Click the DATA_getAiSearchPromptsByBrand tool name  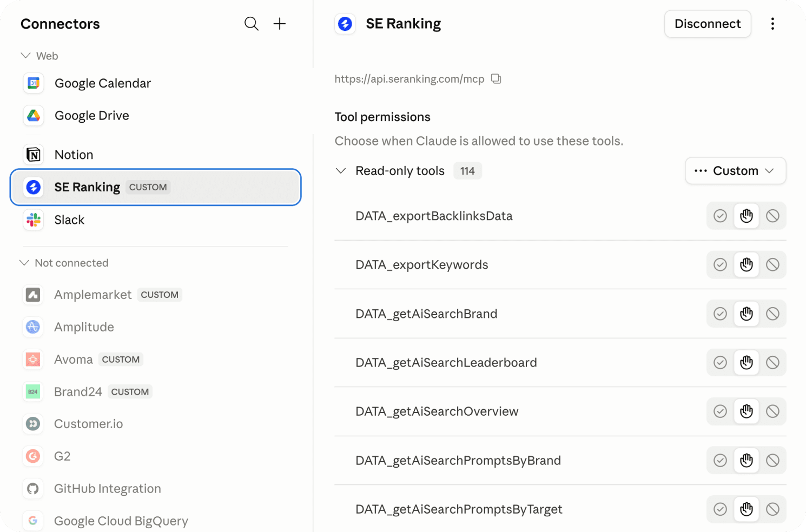tap(458, 460)
